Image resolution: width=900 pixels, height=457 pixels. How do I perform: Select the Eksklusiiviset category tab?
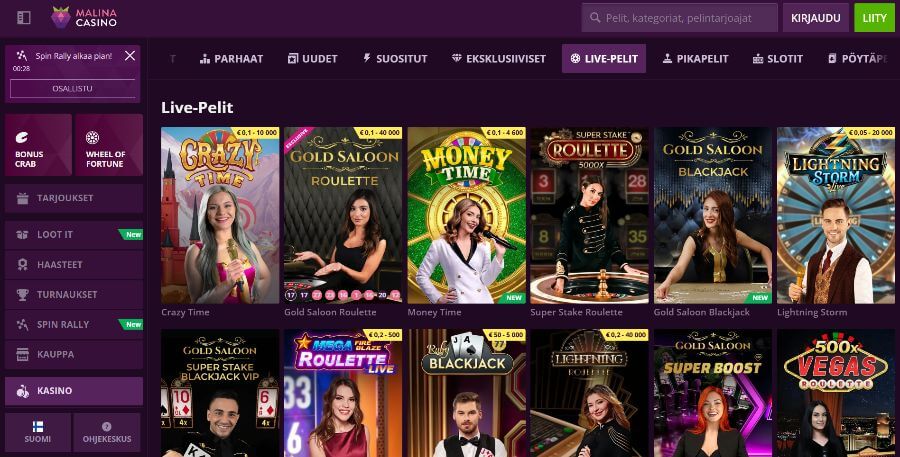click(499, 59)
